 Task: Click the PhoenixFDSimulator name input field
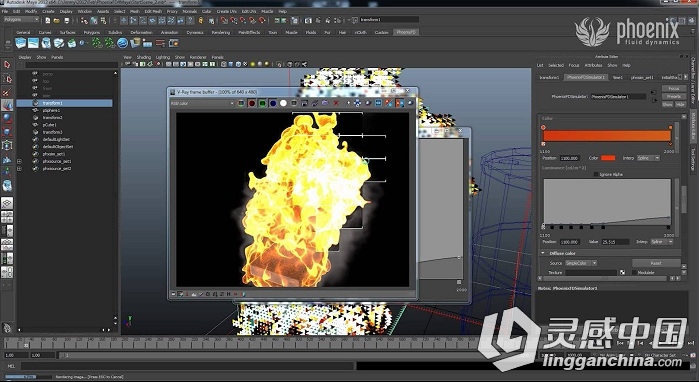(x=618, y=96)
